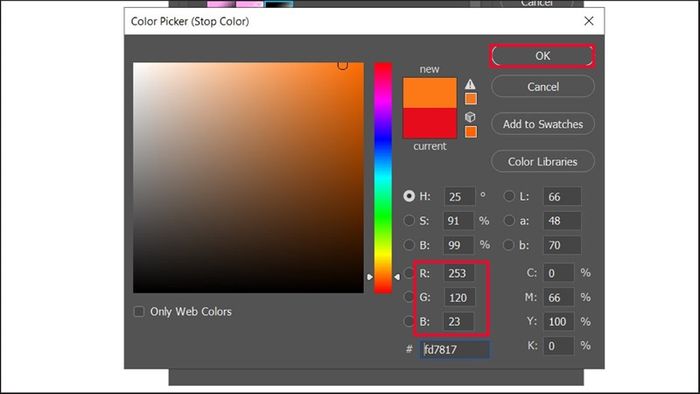Select the web-safe color swatch below the cube icon
Viewport: 700px width, 394px height.
(471, 132)
